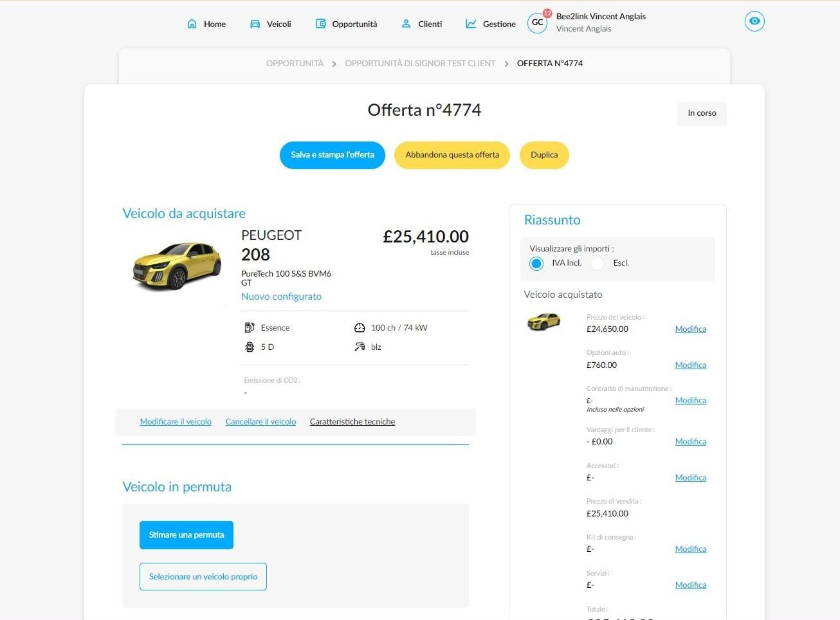Open Opportunità di Signor Test Client breadcrumb
Viewport: 840px width, 620px height.
pos(420,63)
